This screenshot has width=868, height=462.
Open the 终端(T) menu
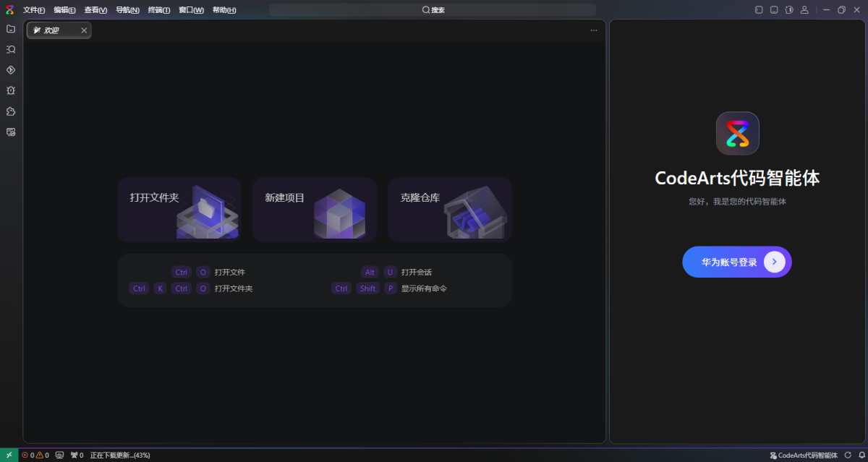point(159,10)
